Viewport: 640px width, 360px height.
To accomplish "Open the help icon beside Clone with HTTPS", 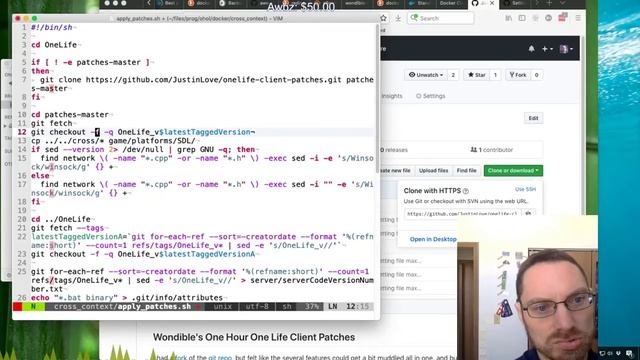I will [466, 191].
